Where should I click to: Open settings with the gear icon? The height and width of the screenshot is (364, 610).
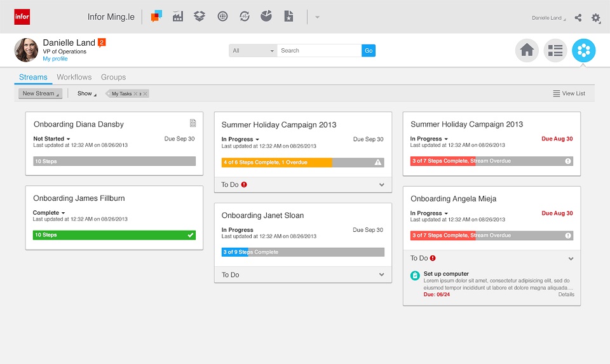click(x=595, y=18)
